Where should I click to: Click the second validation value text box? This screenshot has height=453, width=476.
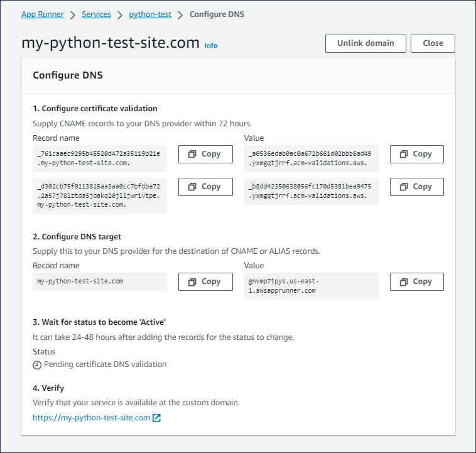(311, 191)
